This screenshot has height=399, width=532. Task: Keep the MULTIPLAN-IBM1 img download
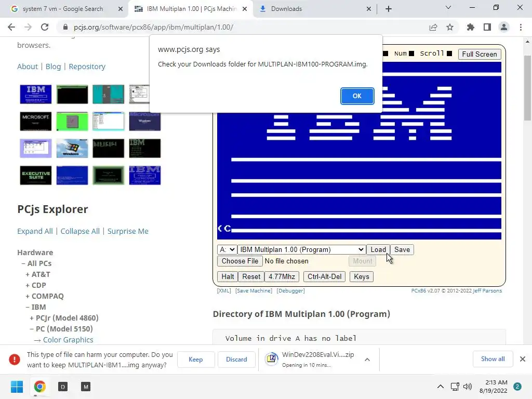196,360
